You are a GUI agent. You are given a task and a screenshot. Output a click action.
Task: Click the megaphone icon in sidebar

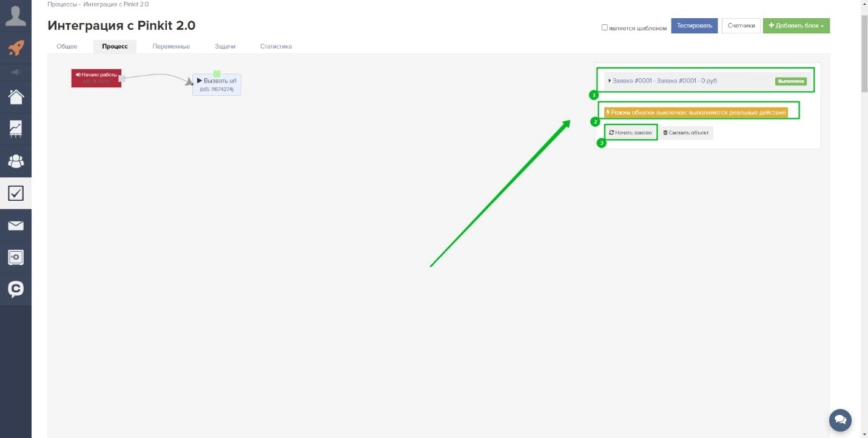(x=16, y=72)
